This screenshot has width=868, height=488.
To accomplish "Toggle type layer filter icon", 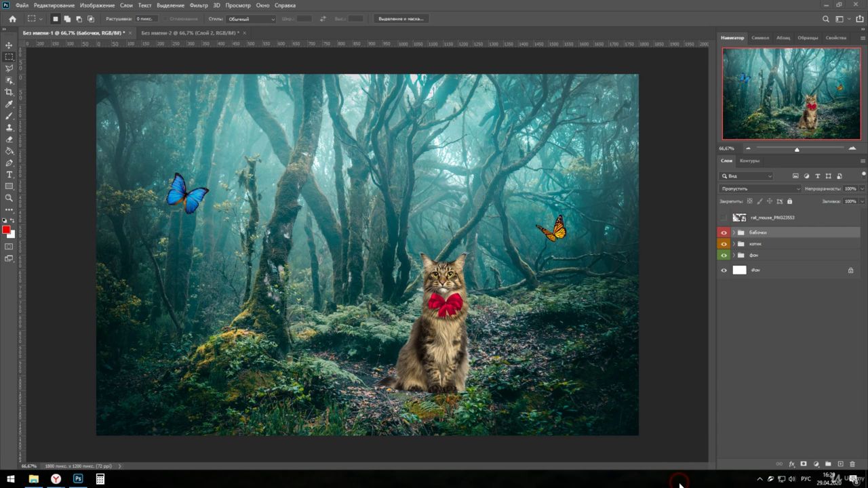I will point(817,176).
